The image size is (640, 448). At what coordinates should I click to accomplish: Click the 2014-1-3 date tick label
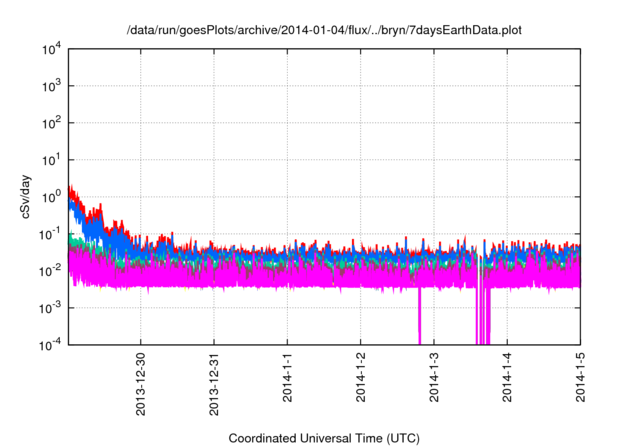434,377
